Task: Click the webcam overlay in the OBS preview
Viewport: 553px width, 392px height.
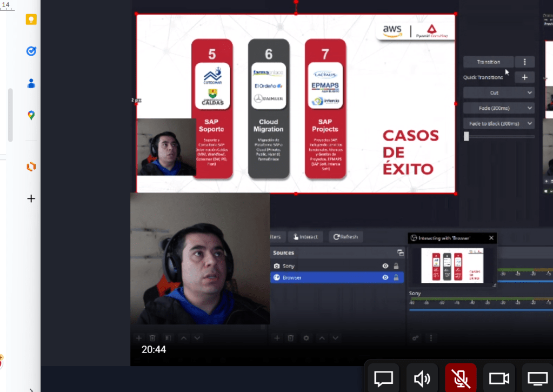Action: [x=166, y=147]
